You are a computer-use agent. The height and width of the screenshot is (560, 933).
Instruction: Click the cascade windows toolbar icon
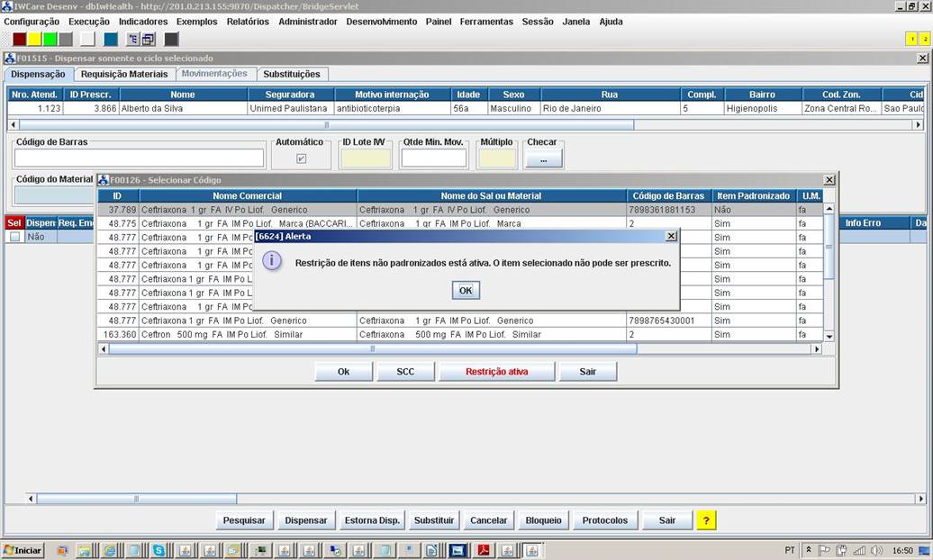click(x=149, y=40)
